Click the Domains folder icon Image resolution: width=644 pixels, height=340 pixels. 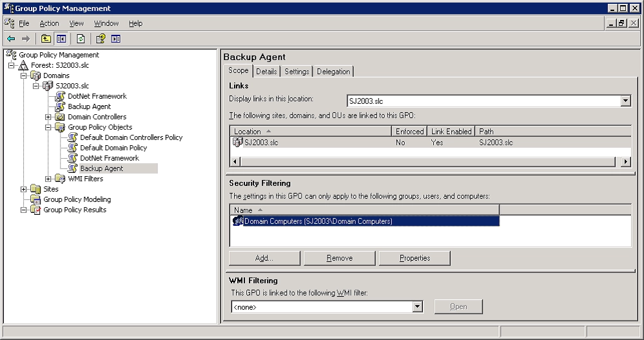coord(36,75)
